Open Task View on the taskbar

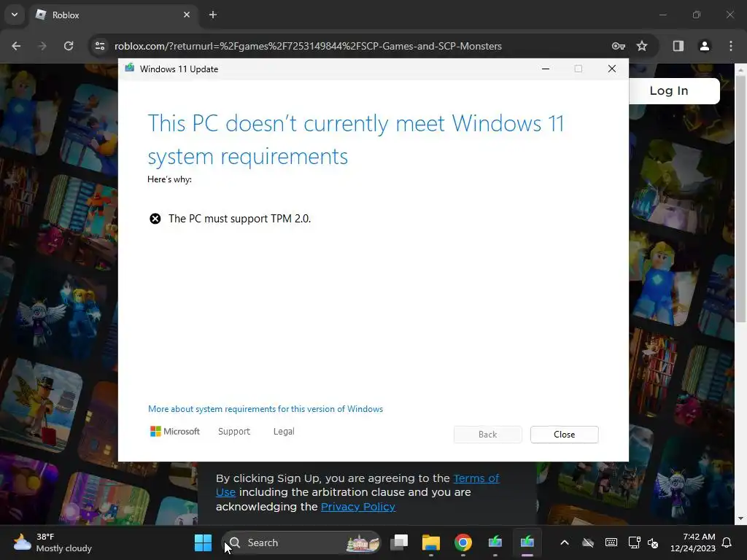[399, 542]
